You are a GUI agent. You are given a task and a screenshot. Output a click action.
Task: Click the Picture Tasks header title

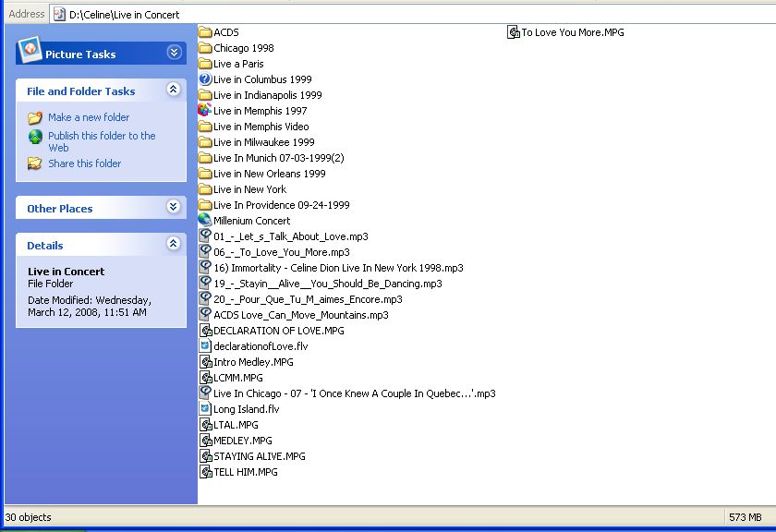(x=80, y=54)
